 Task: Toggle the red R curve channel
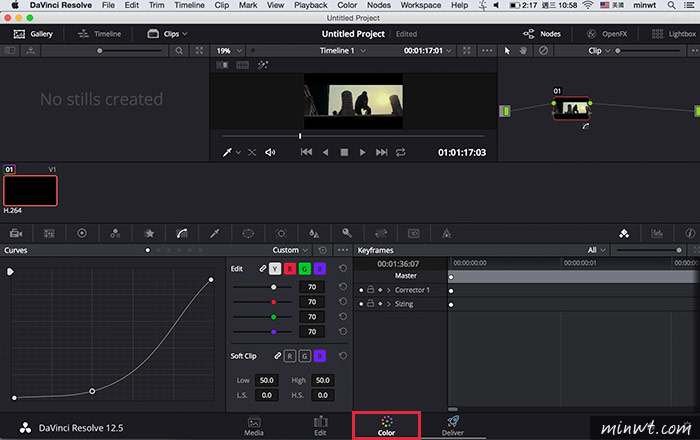click(290, 269)
